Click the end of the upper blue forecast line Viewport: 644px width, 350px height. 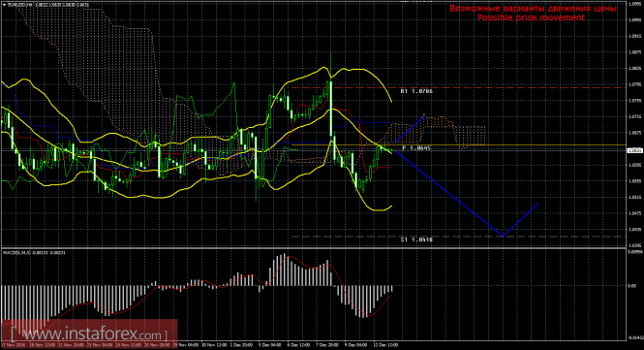click(x=424, y=118)
